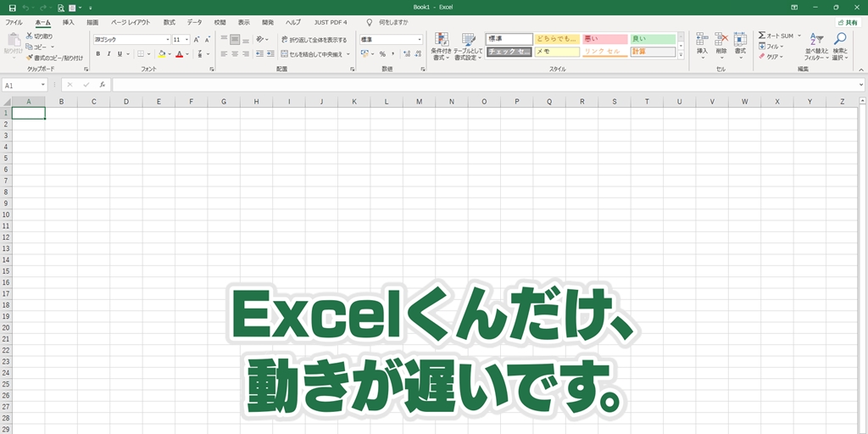868x434 pixels.
Task: Apply the メモ (Note) cell style
Action: [x=557, y=52]
